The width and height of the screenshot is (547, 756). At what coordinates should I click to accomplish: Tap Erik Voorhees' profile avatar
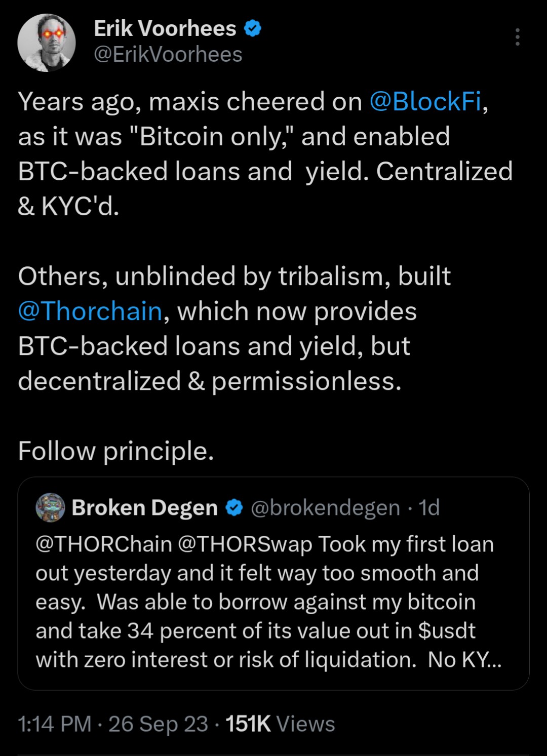click(x=47, y=43)
